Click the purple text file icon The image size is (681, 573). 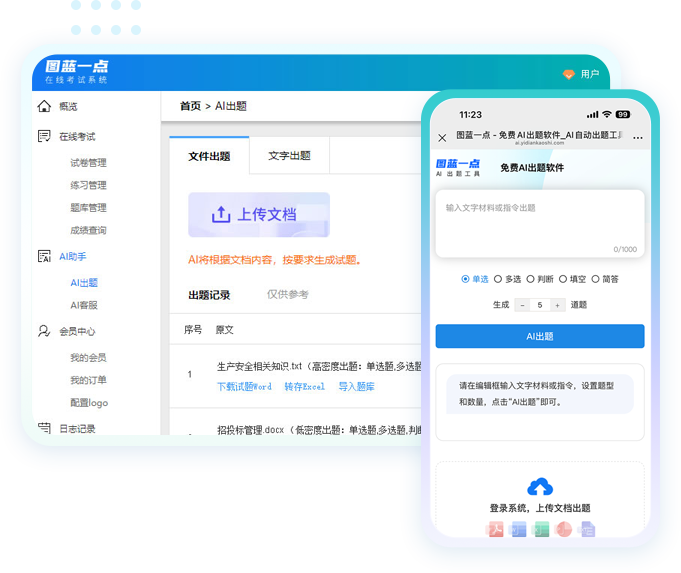tap(587, 529)
